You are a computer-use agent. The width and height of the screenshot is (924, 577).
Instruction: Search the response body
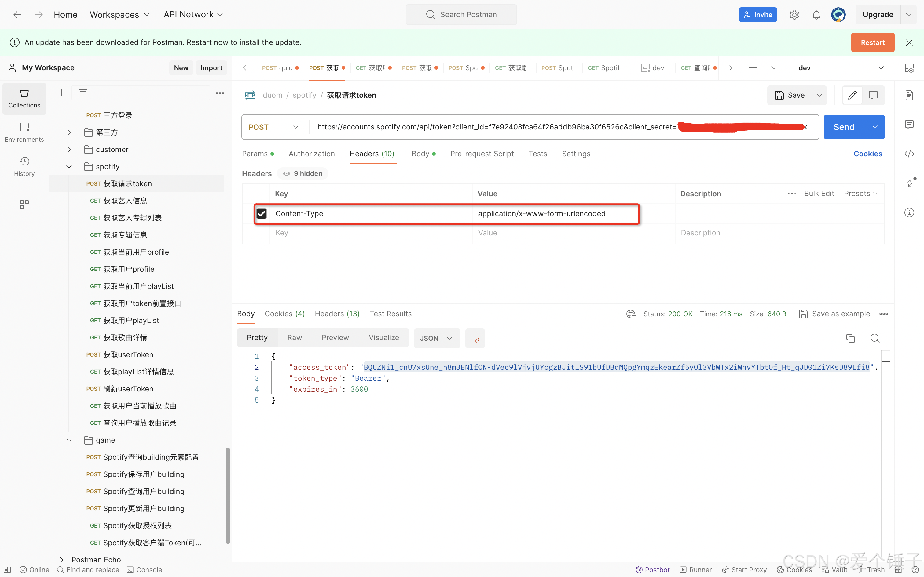875,338
